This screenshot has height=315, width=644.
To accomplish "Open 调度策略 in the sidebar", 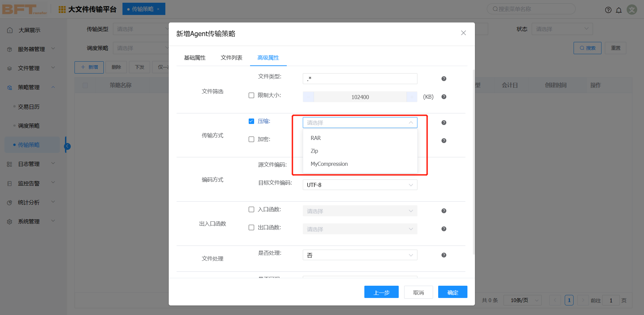I will (29, 126).
